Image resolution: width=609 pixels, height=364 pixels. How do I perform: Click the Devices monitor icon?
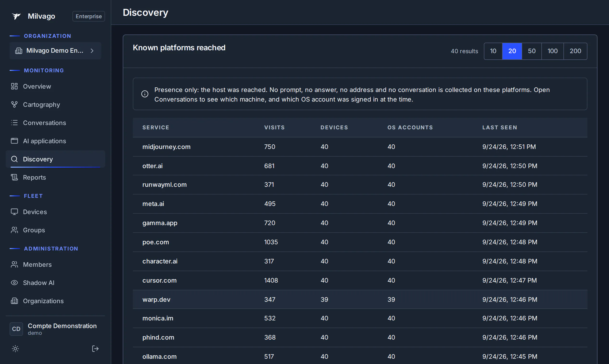14,212
